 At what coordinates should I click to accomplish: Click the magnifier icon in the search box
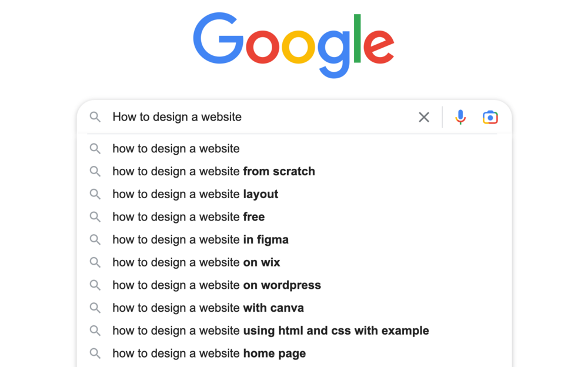(95, 117)
